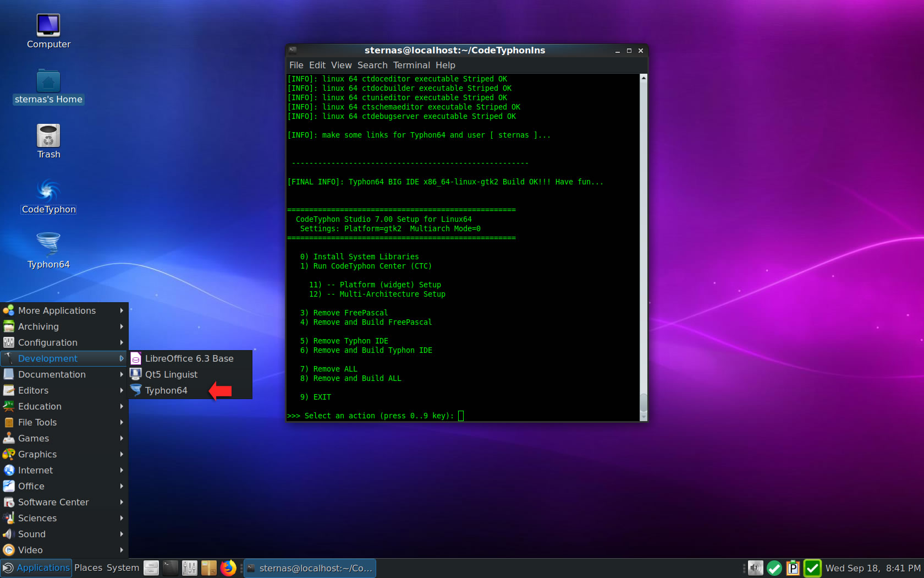Click '11) -- Platform (widget) Setup' line
924x578 pixels.
[375, 285]
